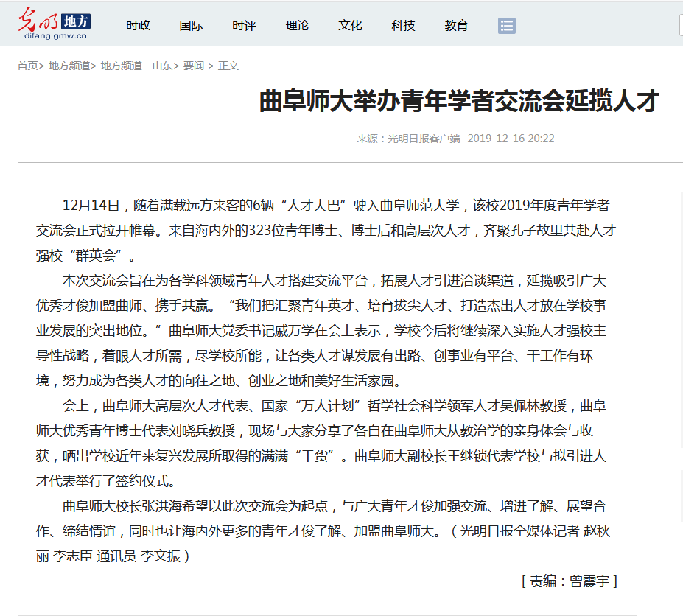Click the editor credit 责编：曾震宇
This screenshot has height=616, width=683.
(x=569, y=581)
